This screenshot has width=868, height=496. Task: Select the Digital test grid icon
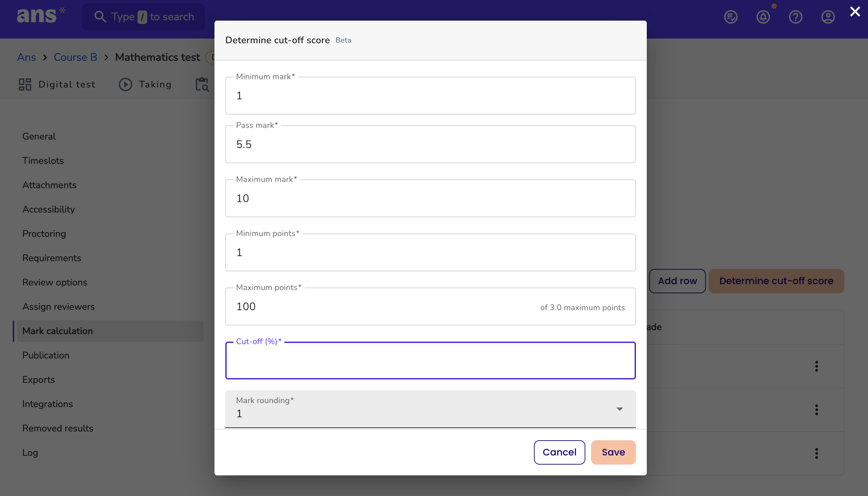click(24, 84)
